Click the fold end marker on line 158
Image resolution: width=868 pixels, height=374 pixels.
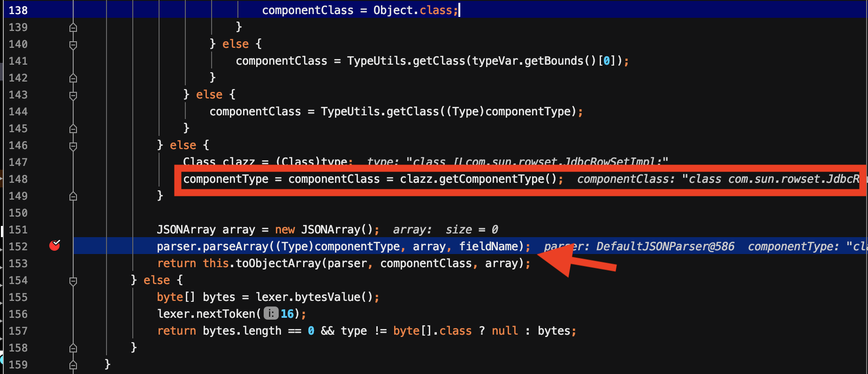(x=73, y=348)
